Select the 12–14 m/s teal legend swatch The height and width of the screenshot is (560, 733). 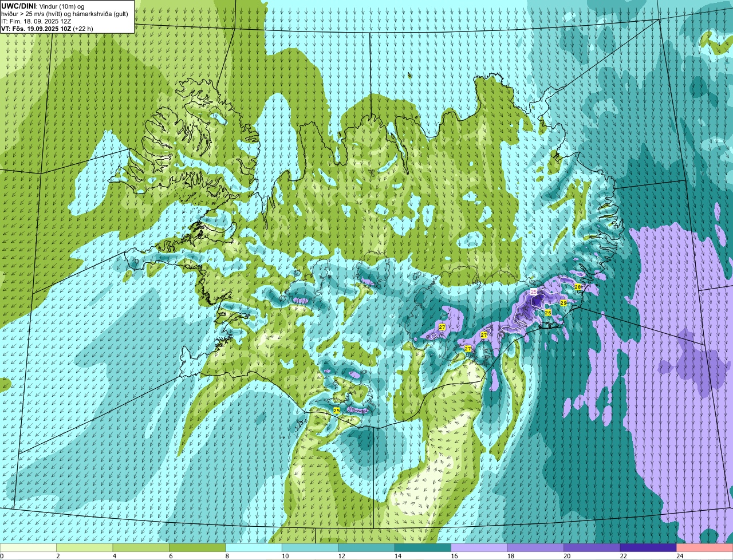(x=366, y=548)
